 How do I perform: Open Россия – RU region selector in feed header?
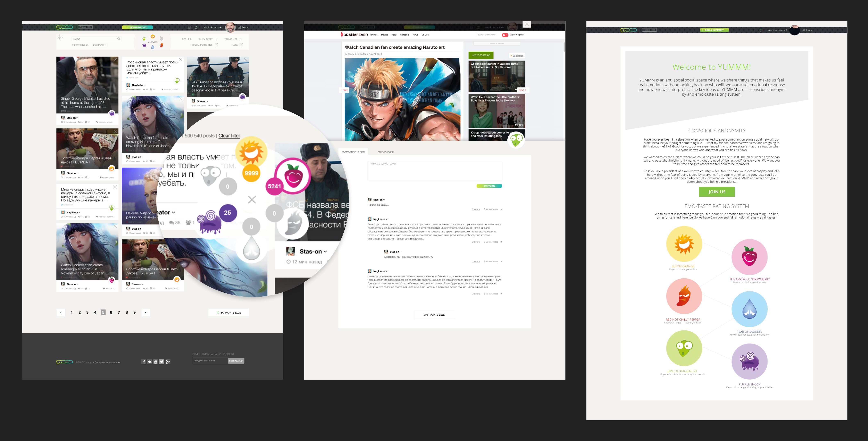tap(85, 27)
